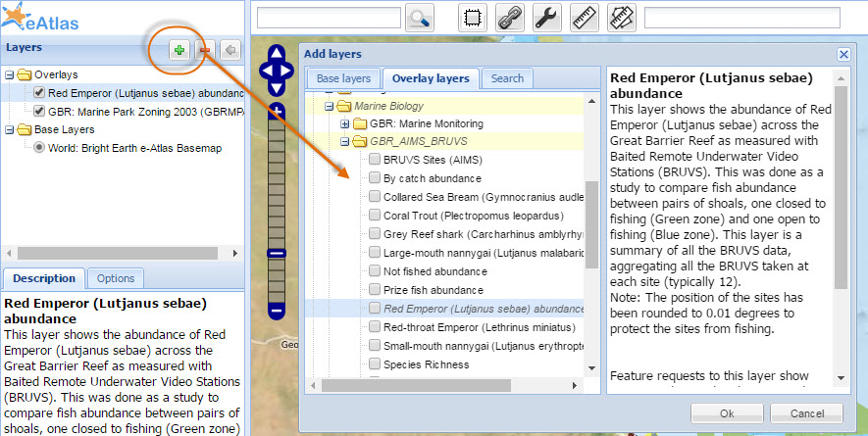Pan the map right with arrow control

(285, 71)
